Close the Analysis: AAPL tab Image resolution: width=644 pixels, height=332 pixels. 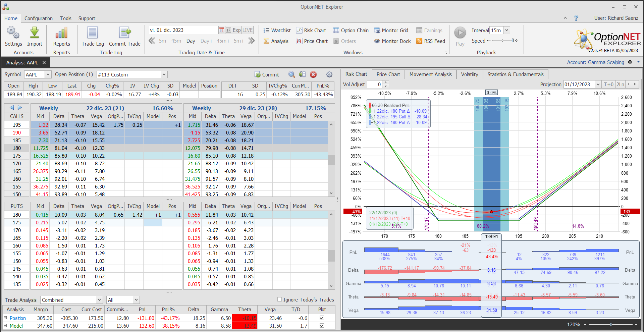coord(44,62)
